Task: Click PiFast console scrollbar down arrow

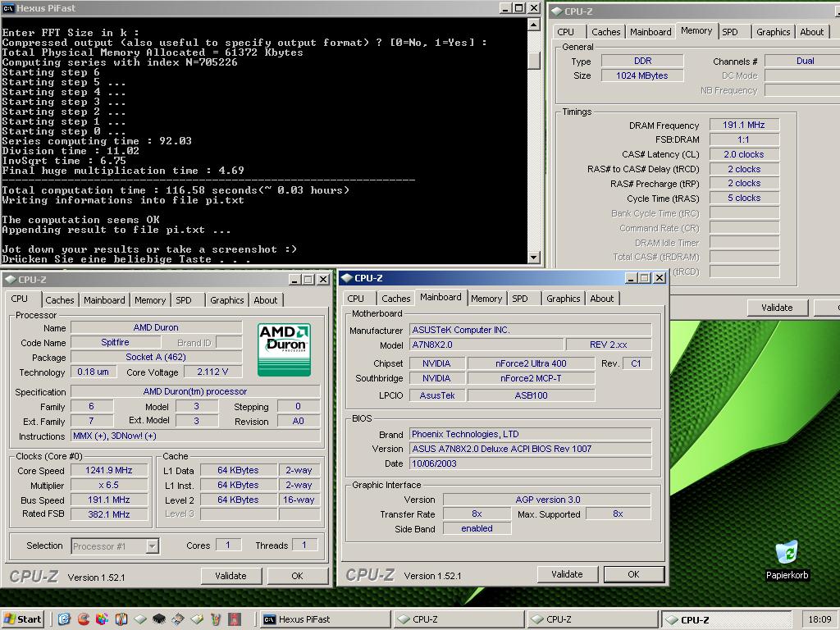Action: (x=533, y=258)
